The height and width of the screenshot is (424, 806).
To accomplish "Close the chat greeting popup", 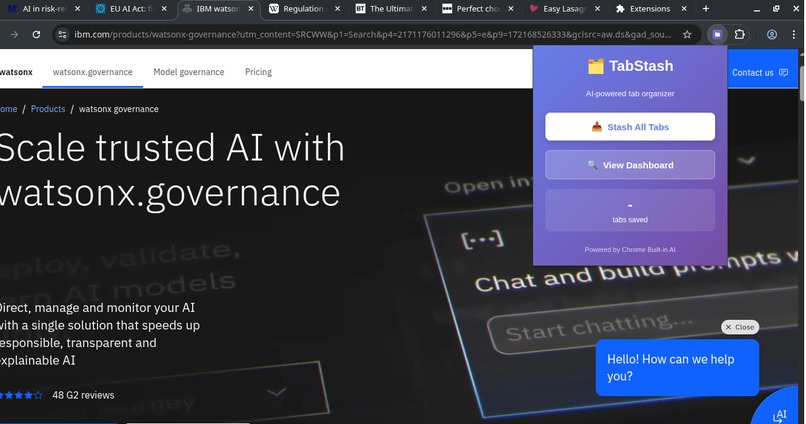I will [740, 327].
